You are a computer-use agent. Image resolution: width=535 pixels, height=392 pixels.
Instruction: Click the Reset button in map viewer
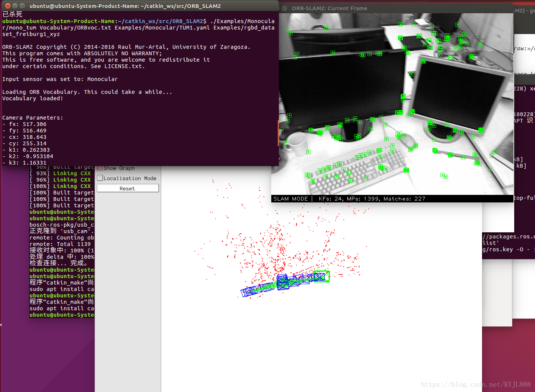[128, 188]
